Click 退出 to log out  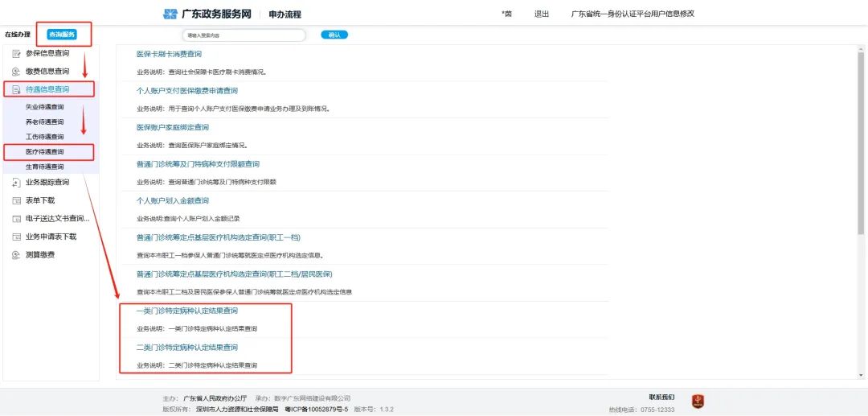(542, 14)
